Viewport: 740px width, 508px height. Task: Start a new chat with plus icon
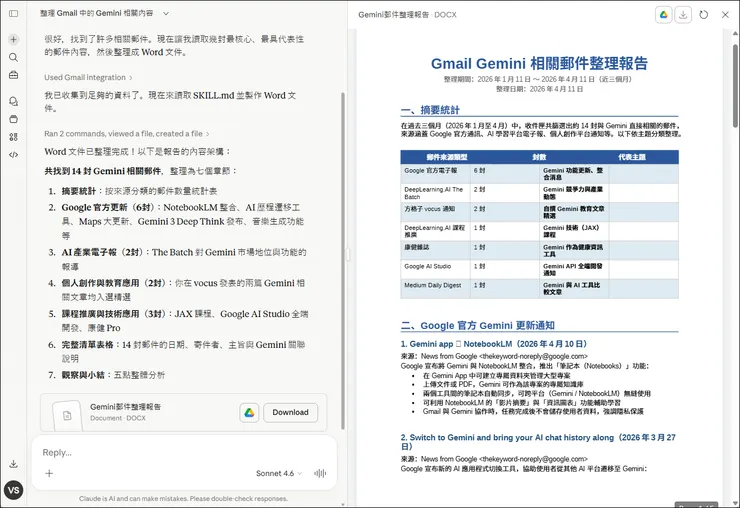(x=14, y=39)
